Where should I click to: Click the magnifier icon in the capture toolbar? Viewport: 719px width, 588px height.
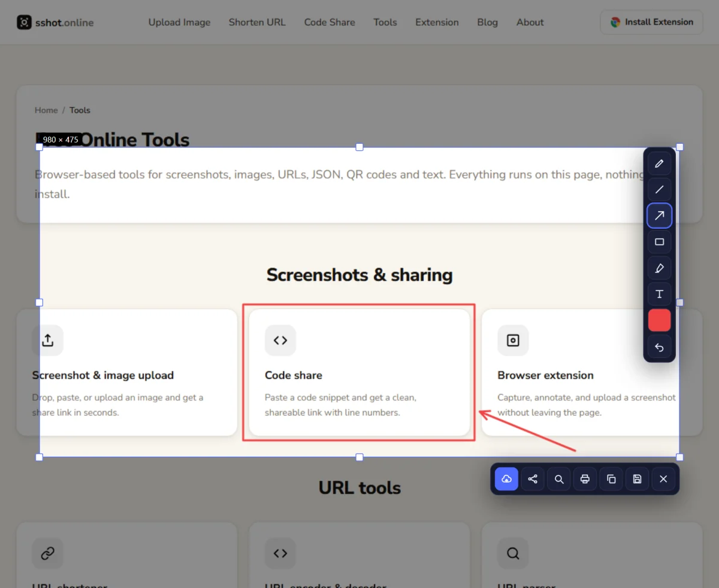(x=559, y=479)
